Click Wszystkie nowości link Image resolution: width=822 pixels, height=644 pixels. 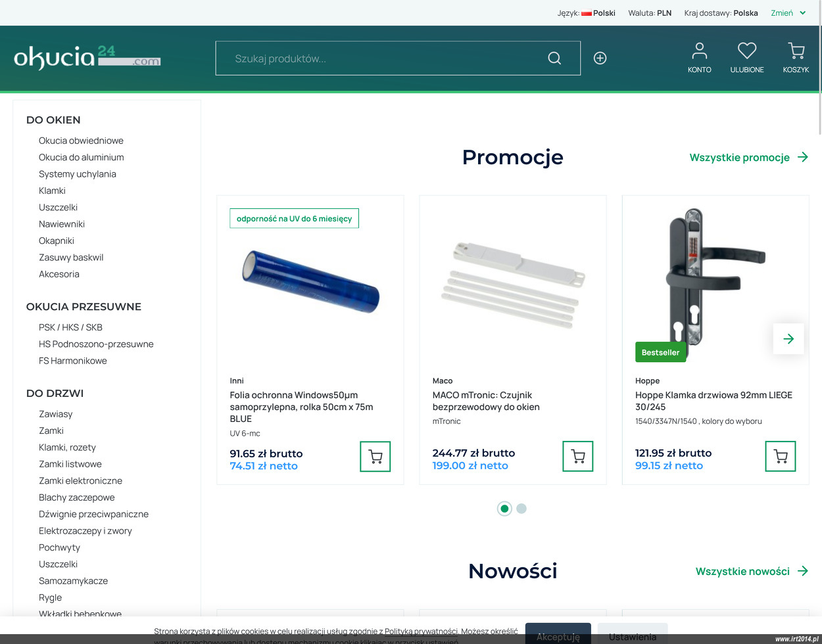(x=742, y=571)
